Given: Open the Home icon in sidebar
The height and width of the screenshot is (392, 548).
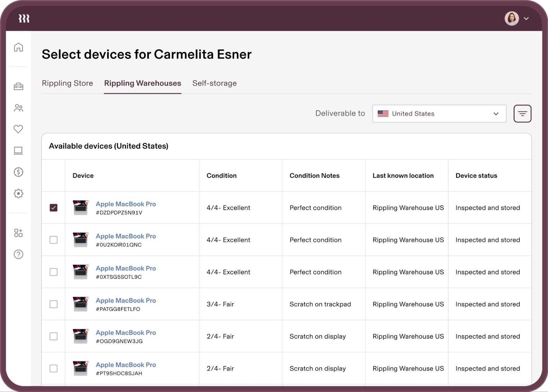Looking at the screenshot, I should pyautogui.click(x=18, y=48).
